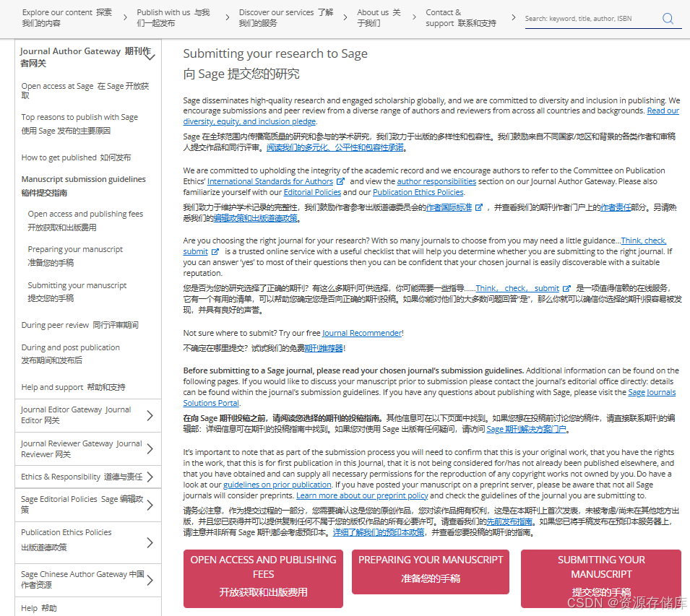
Task: Expand the chevron after About us
Action: point(414,17)
